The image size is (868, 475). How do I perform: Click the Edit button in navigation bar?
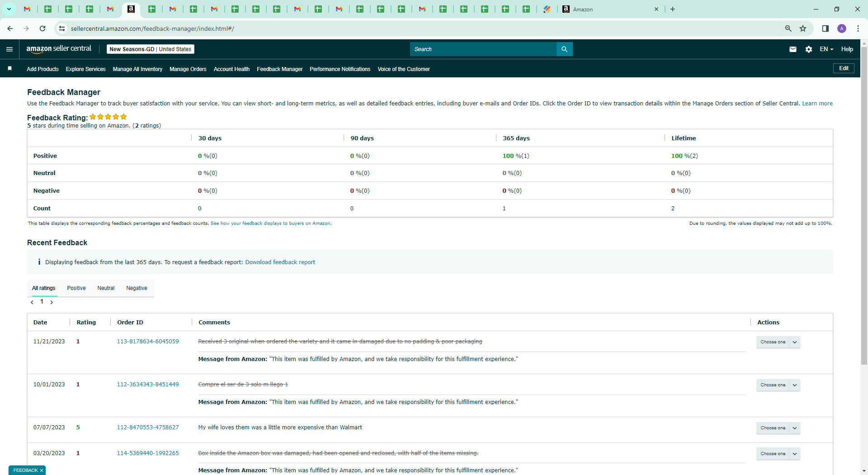coord(844,68)
